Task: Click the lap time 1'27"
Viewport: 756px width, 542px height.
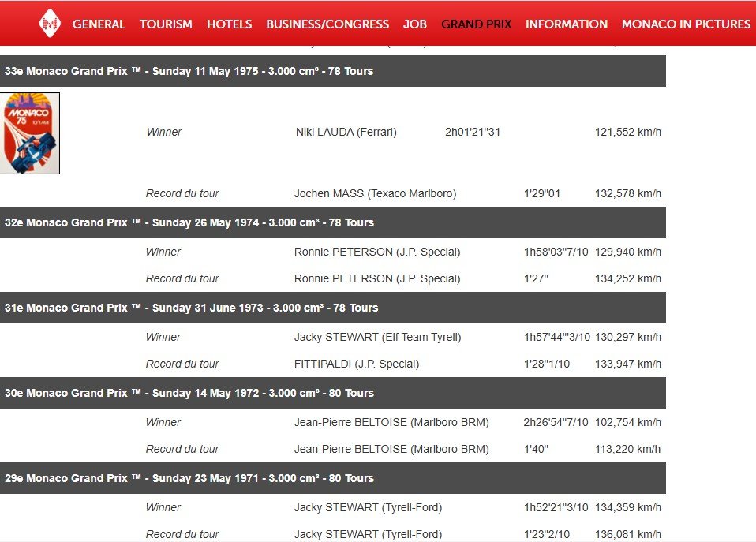Action: pyautogui.click(x=536, y=278)
